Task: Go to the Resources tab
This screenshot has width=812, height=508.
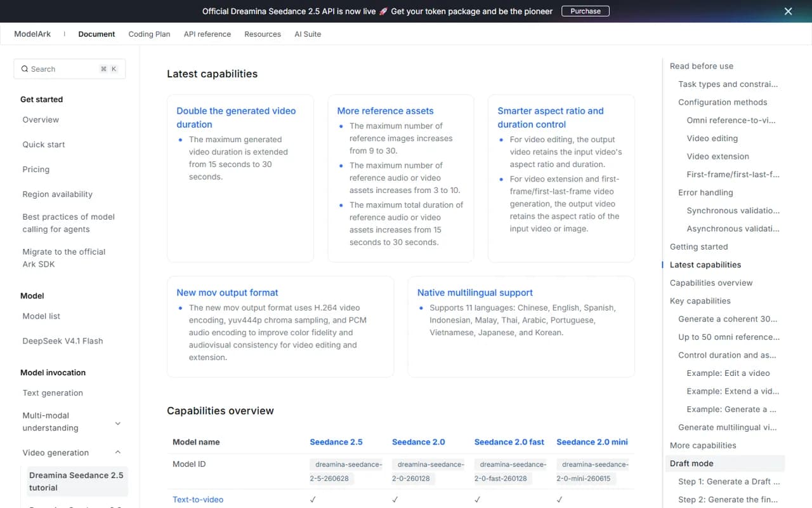Action: click(263, 34)
